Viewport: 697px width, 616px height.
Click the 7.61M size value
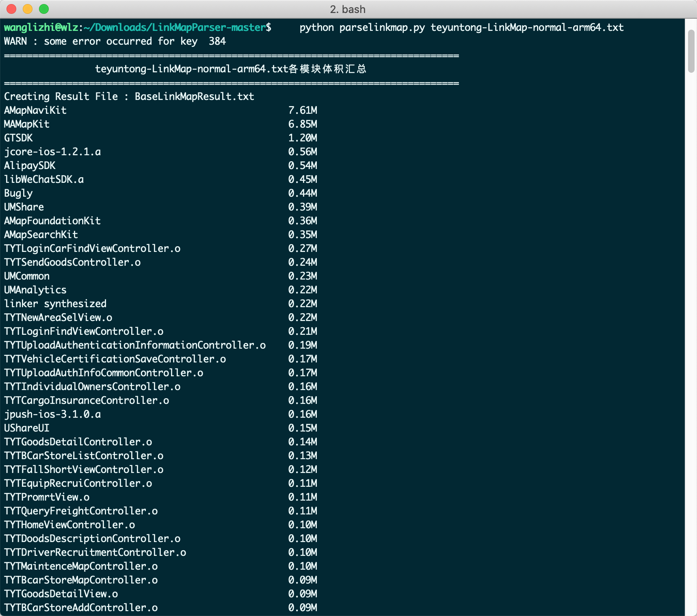[303, 111]
